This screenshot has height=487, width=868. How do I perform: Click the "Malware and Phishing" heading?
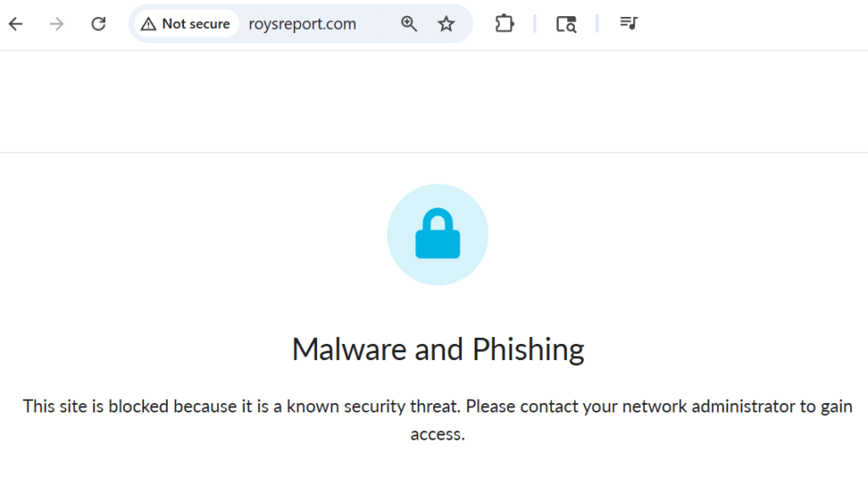[x=437, y=349]
